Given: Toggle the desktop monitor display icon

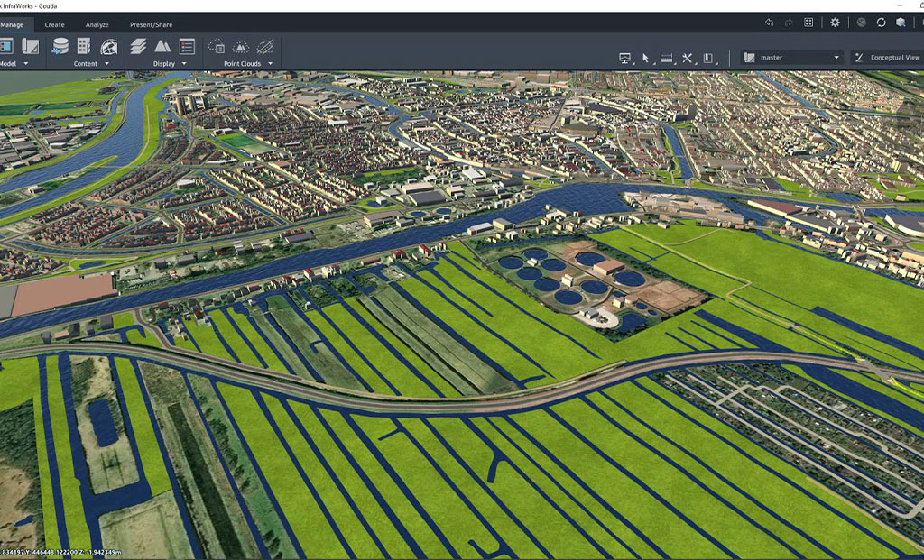Looking at the screenshot, I should (624, 56).
